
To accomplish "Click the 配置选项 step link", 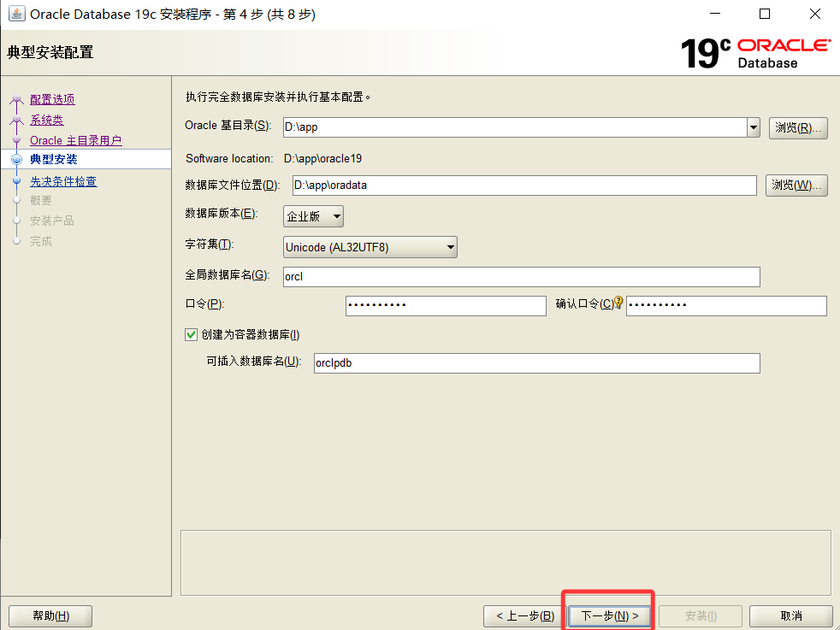I will 52,99.
